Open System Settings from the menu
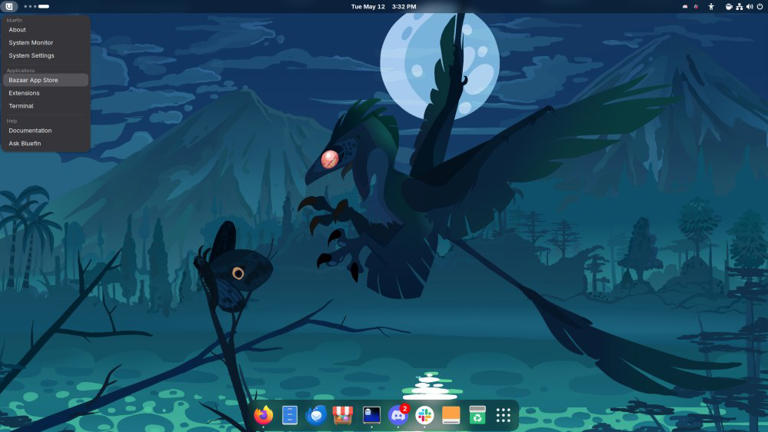 coord(46,55)
